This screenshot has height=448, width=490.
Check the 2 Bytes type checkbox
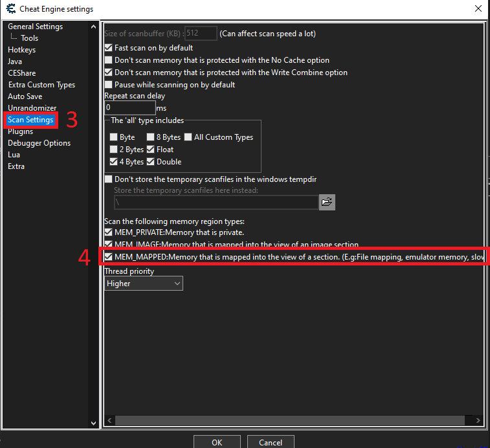113,150
